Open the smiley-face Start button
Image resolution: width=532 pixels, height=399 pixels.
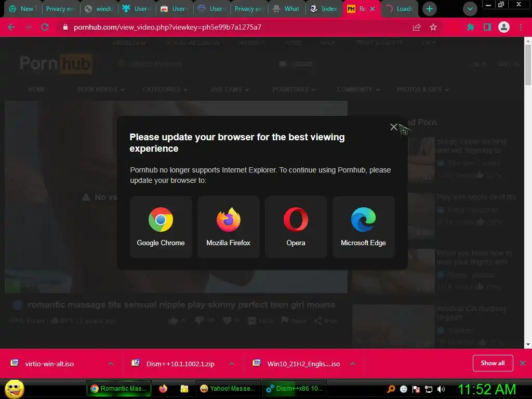pos(14,389)
